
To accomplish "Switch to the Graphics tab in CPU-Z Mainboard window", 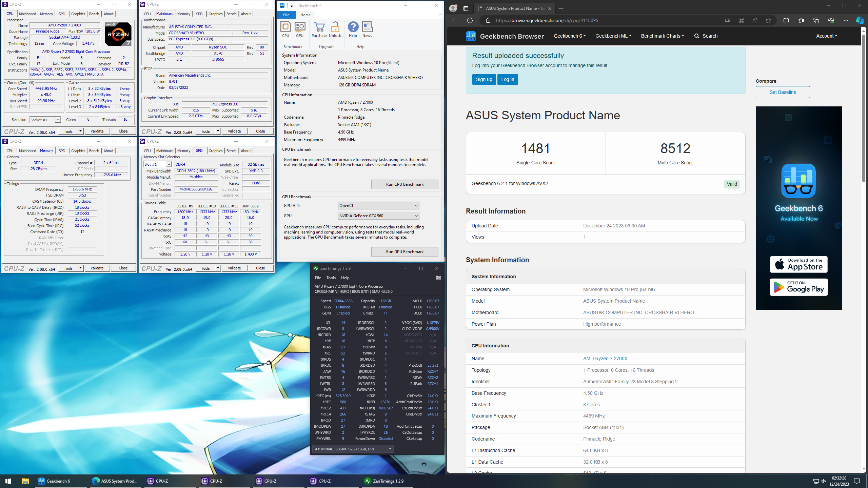I will point(215,14).
